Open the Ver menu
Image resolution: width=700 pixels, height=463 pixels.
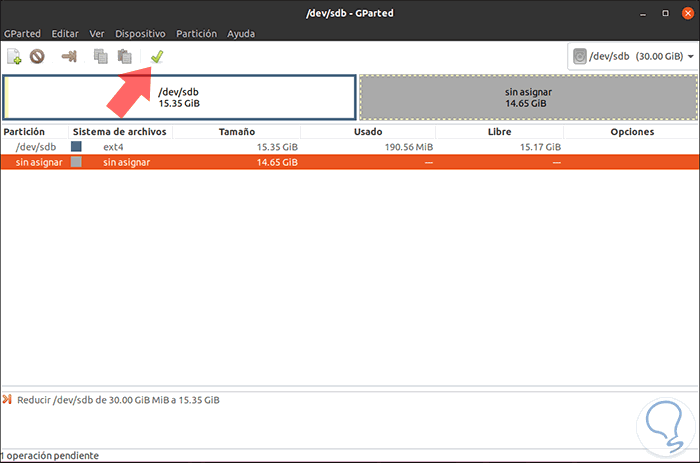(96, 33)
